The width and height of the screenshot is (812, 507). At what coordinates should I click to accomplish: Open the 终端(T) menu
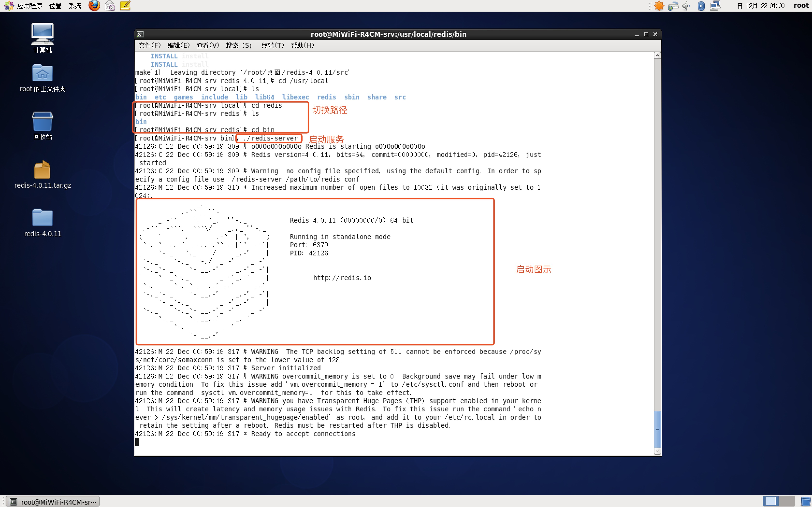272,45
